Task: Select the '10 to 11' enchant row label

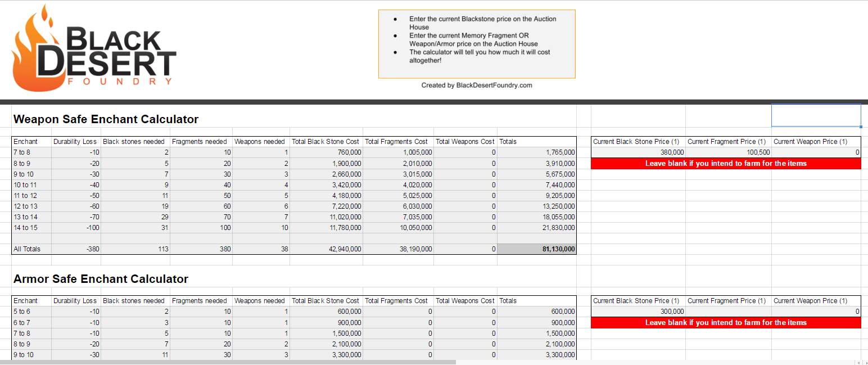Action: coord(31,184)
